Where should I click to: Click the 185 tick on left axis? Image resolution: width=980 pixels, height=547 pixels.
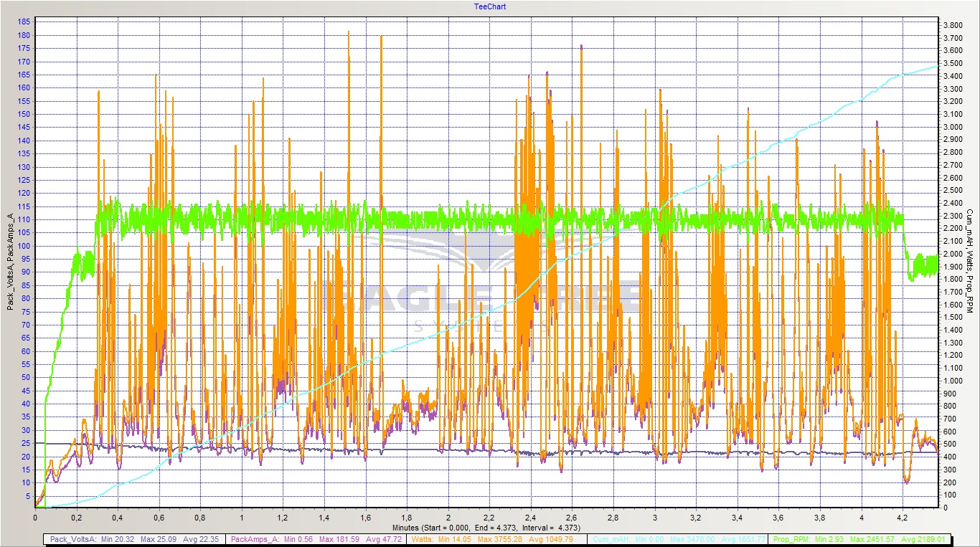(22, 22)
